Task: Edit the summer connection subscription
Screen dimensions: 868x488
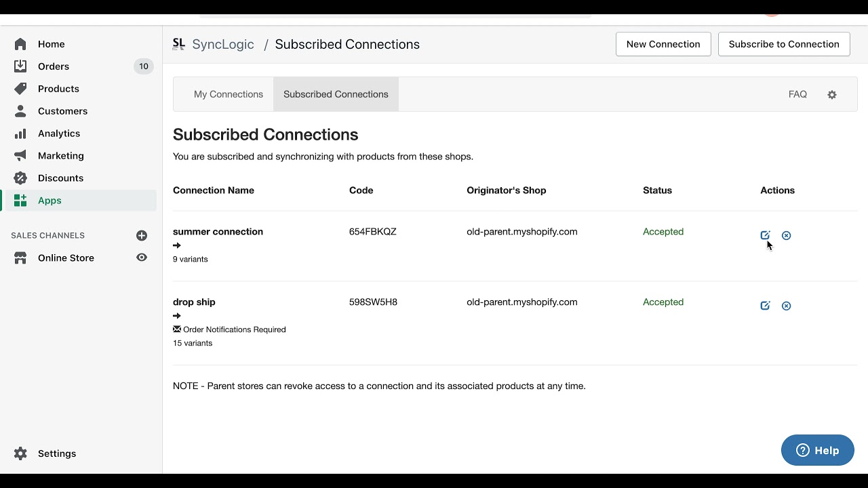Action: [765, 235]
